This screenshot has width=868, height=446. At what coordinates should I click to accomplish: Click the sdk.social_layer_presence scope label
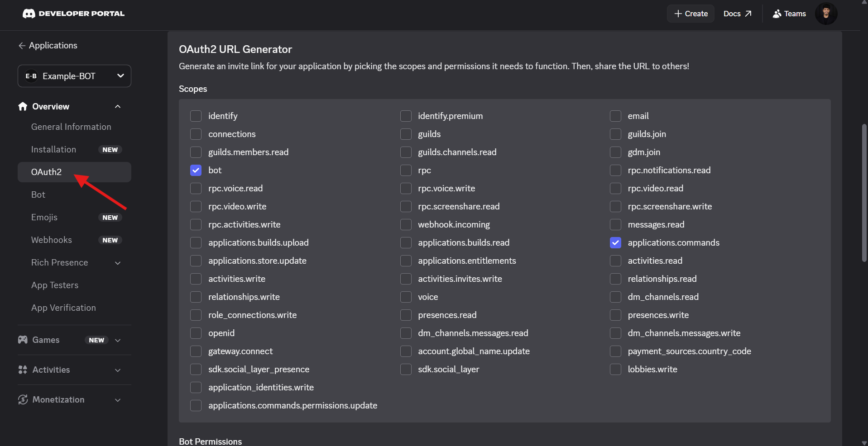[x=259, y=369]
